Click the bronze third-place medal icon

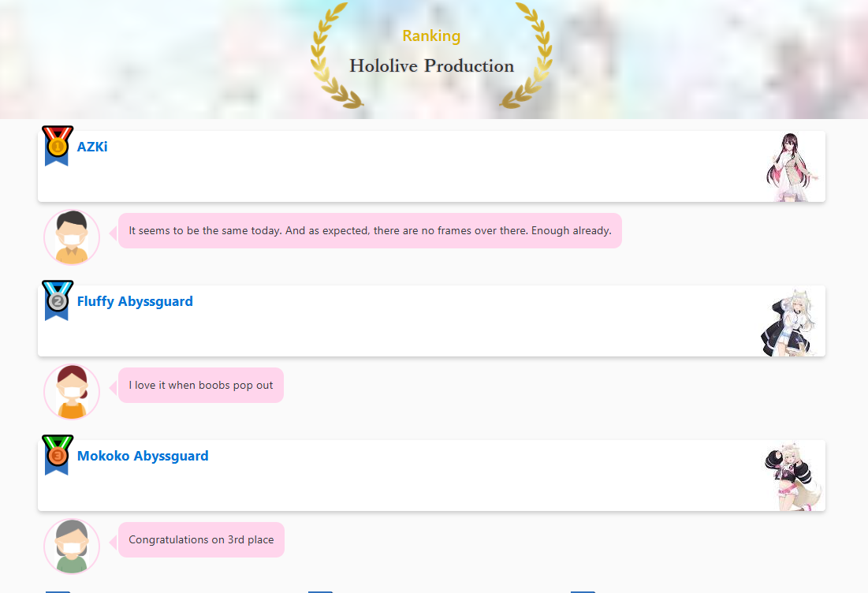coord(58,454)
